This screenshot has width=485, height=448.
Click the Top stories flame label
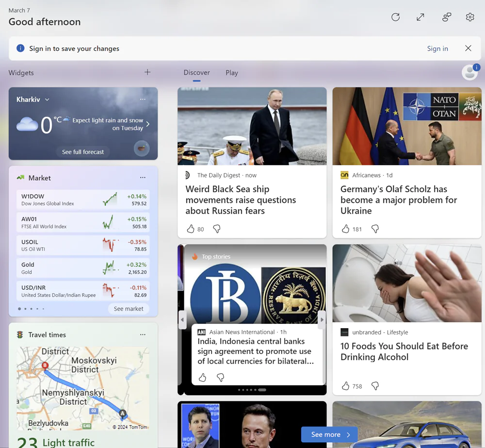tap(211, 256)
